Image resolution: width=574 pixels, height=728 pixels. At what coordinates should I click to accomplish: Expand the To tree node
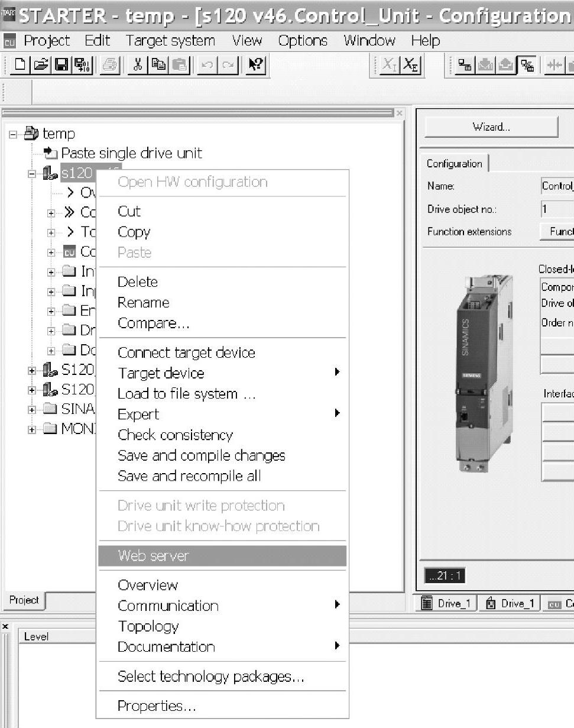pyautogui.click(x=51, y=232)
